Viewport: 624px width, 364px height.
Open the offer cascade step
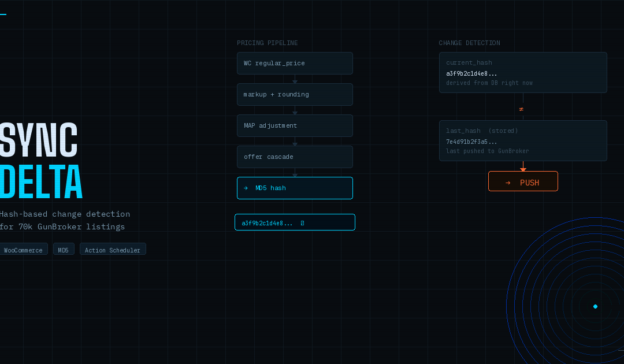pos(295,157)
